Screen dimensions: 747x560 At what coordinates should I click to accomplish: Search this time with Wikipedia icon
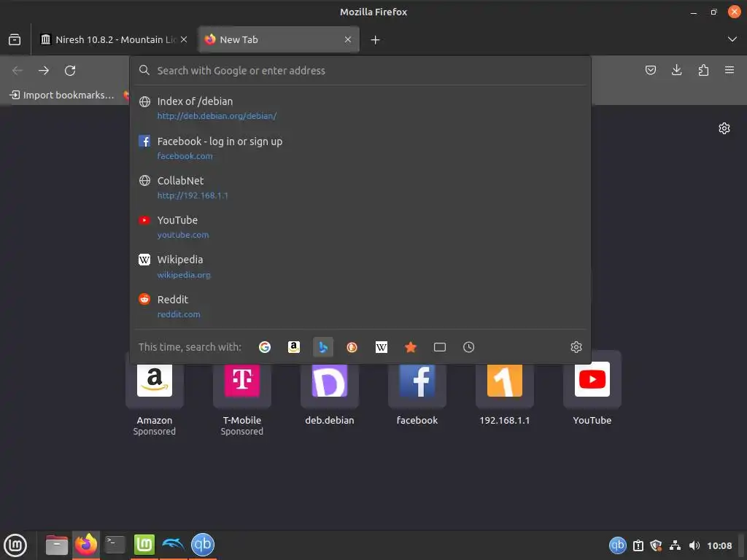(x=381, y=347)
